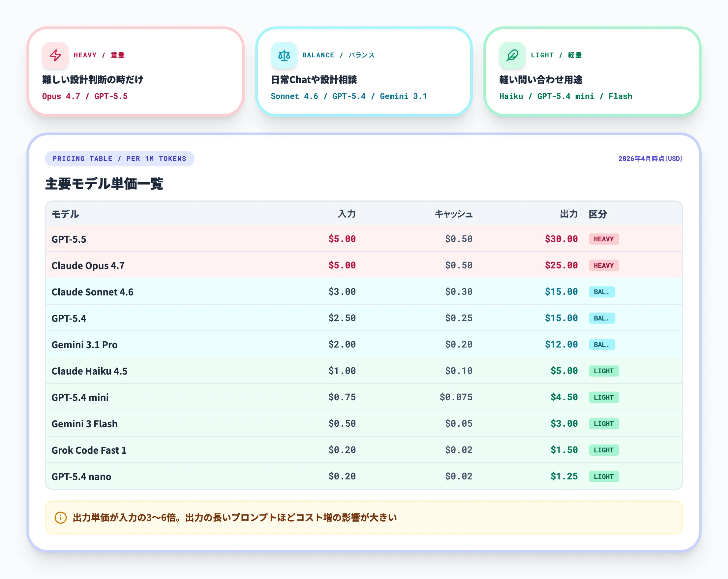The width and height of the screenshot is (728, 579).
Task: Click the heading "日常Chatや設計相談"
Action: (x=314, y=80)
